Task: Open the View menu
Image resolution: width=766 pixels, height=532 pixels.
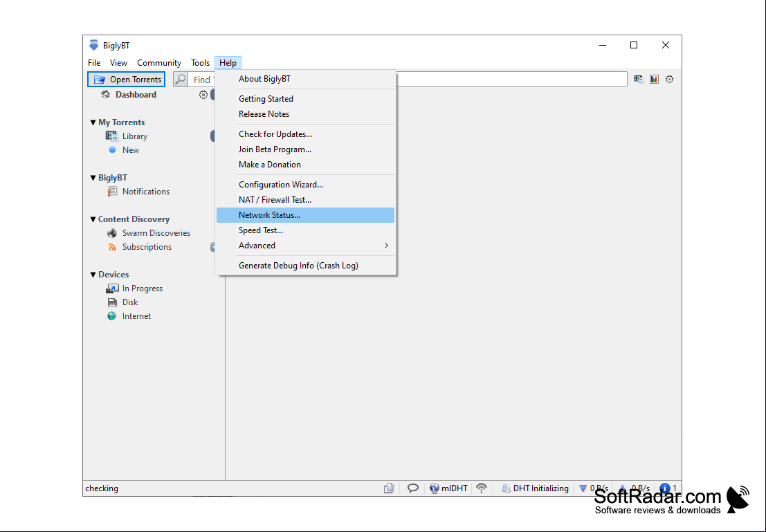Action: 119,62
